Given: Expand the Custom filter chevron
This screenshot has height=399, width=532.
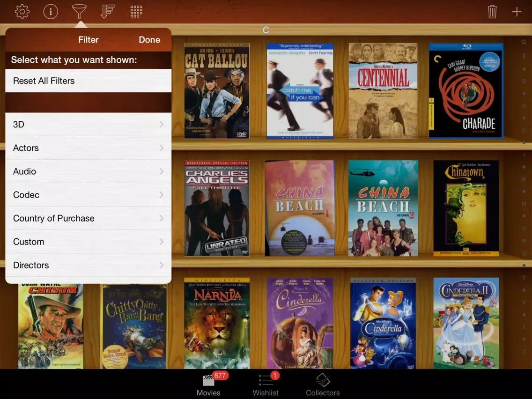Looking at the screenshot, I should (162, 242).
